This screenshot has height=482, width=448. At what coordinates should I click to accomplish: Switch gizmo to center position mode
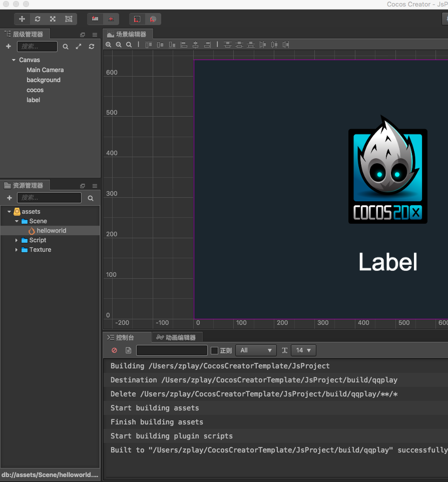[111, 19]
